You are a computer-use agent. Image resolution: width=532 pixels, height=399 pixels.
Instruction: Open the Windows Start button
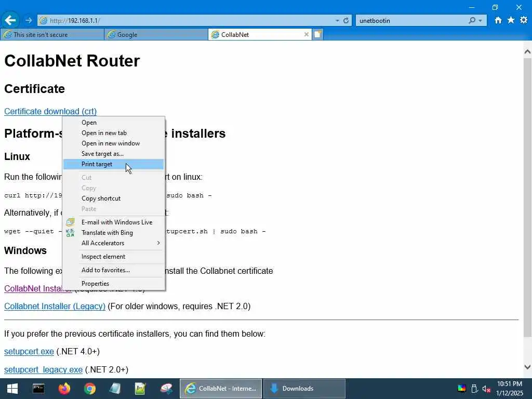click(x=12, y=389)
